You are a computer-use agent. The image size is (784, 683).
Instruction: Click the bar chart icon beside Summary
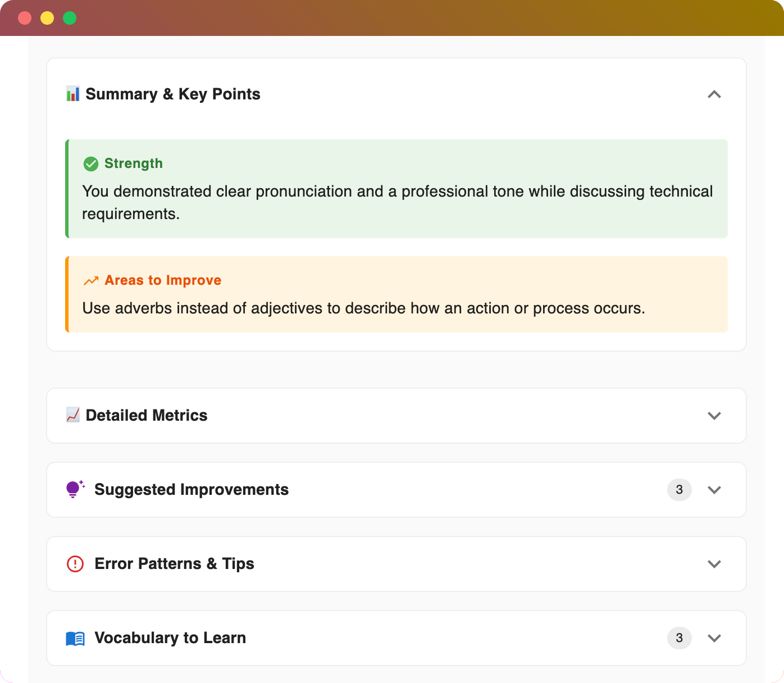[x=73, y=94]
